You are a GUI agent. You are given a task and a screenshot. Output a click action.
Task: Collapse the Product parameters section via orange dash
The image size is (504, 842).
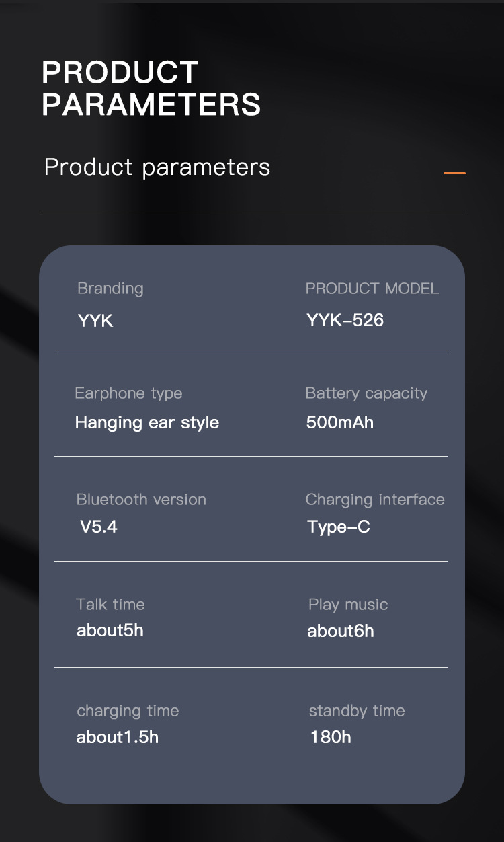pos(454,174)
